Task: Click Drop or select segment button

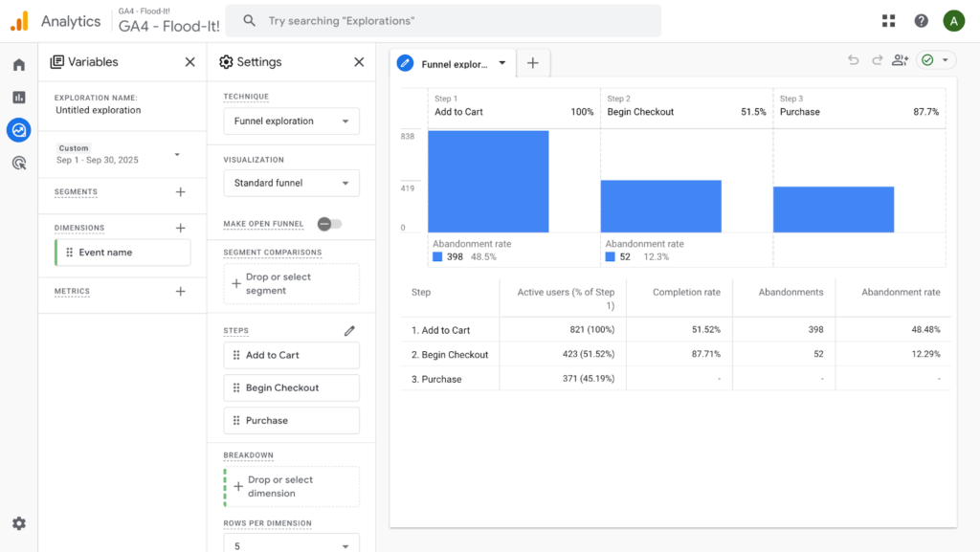Action: pyautogui.click(x=291, y=284)
